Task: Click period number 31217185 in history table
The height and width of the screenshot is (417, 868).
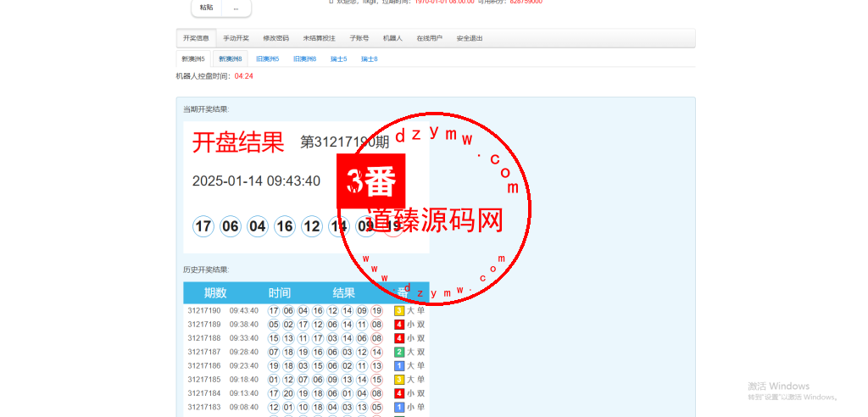Action: 204,380
